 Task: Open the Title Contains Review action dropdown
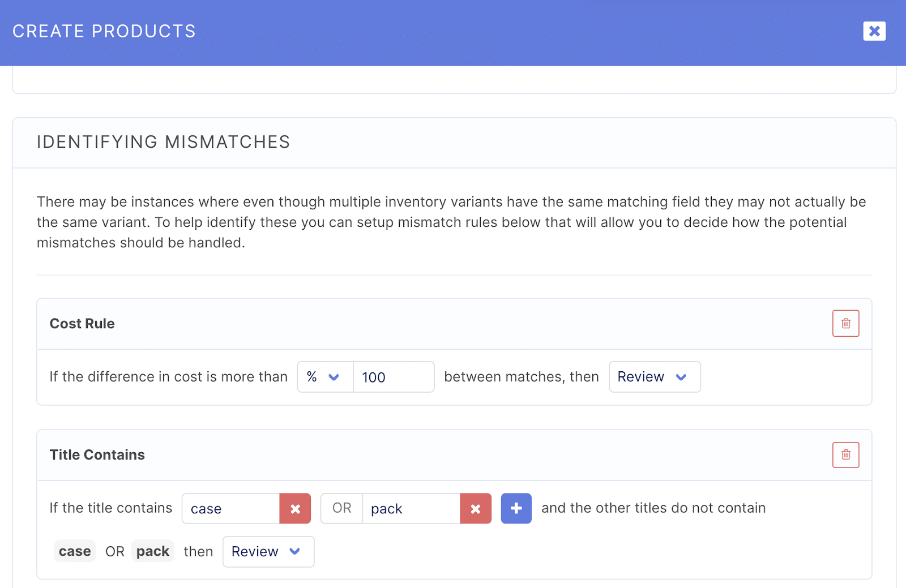click(x=268, y=552)
